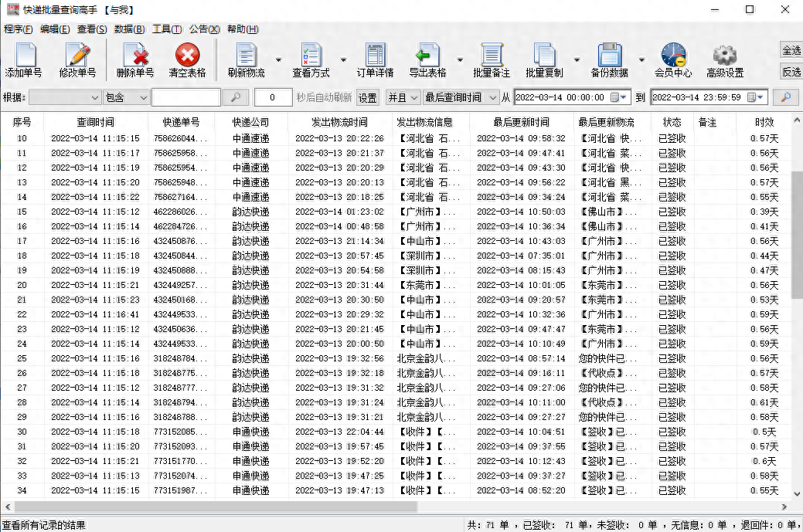Viewport: 803px width, 532px height.
Task: Open the 包含 condition combo box
Action: 126,98
